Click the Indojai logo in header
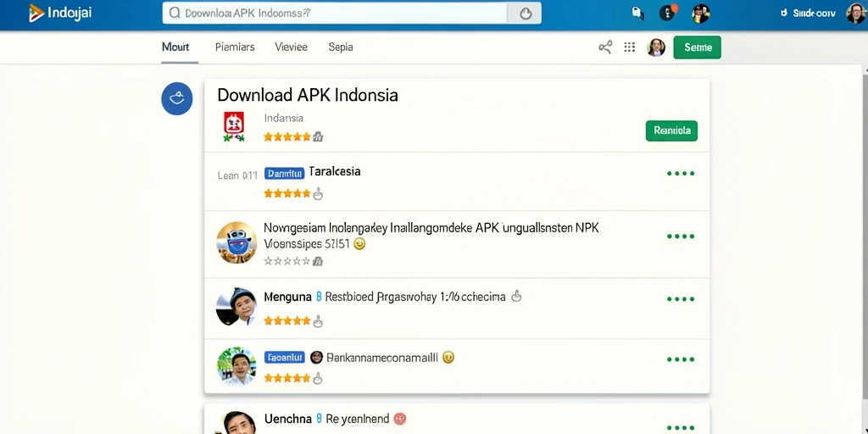This screenshot has height=434, width=868. coord(60,13)
